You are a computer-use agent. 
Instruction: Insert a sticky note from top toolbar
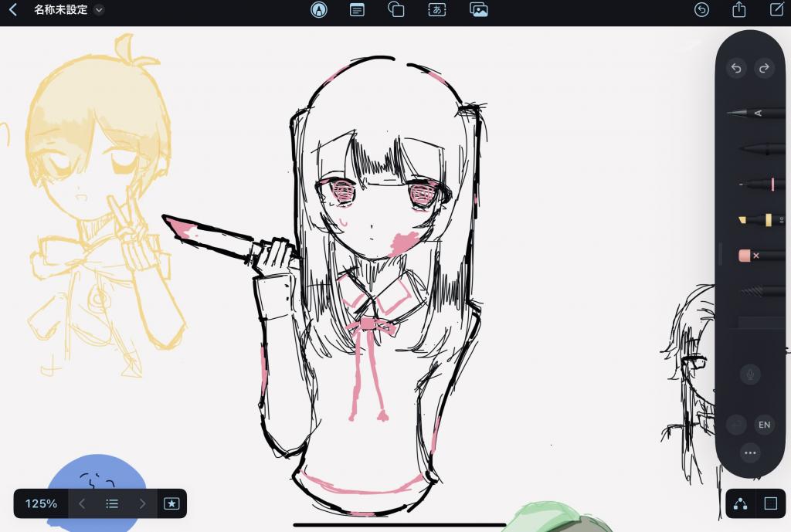[357, 10]
